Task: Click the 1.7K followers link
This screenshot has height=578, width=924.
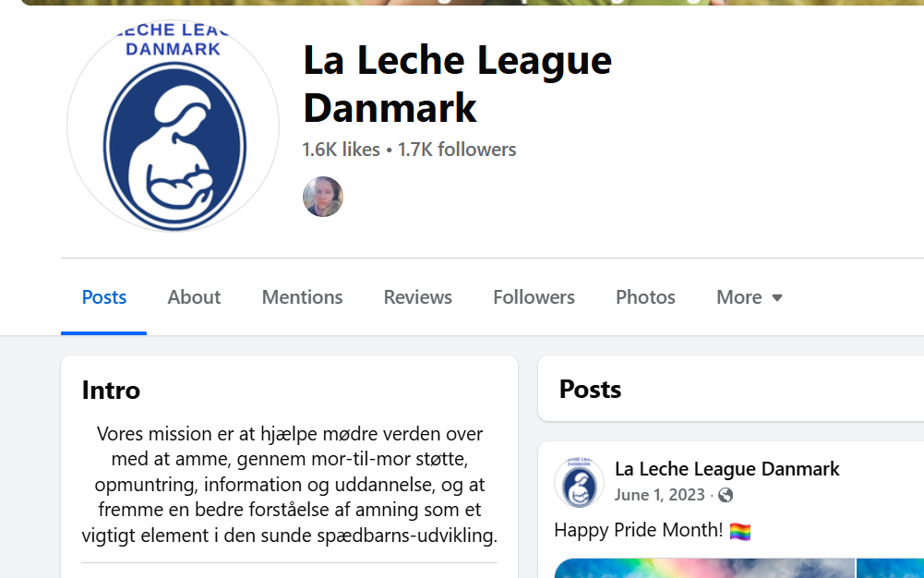Action: click(x=457, y=150)
